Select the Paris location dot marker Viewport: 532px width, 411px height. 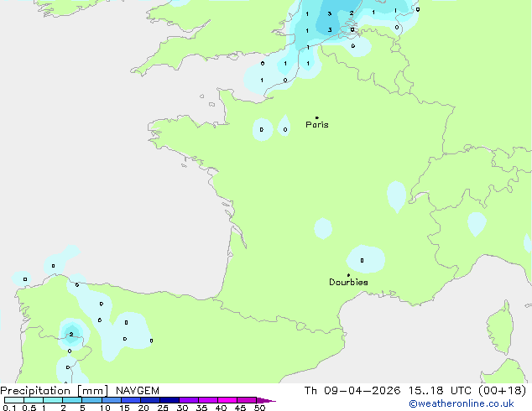[x=317, y=117]
